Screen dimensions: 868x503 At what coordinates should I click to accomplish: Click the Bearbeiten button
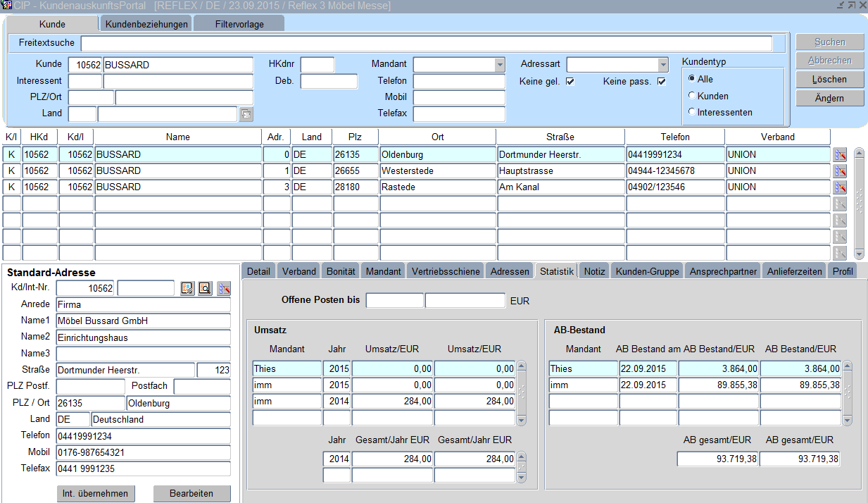click(191, 494)
